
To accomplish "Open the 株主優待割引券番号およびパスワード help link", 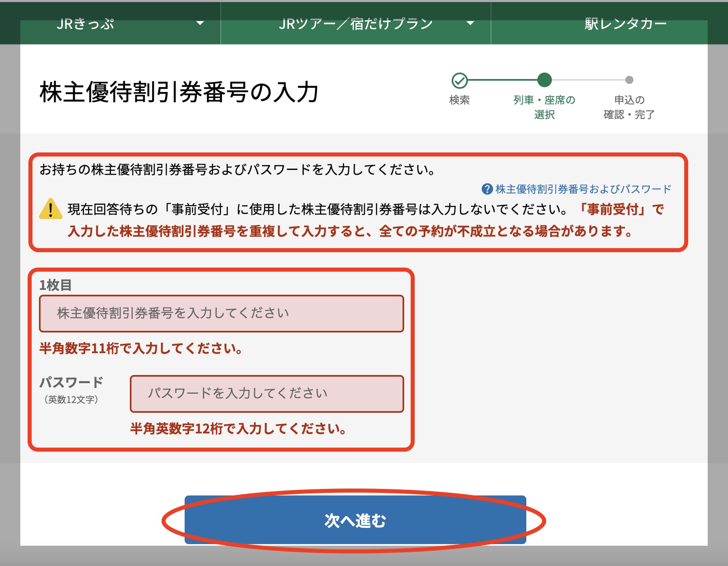I will point(581,188).
